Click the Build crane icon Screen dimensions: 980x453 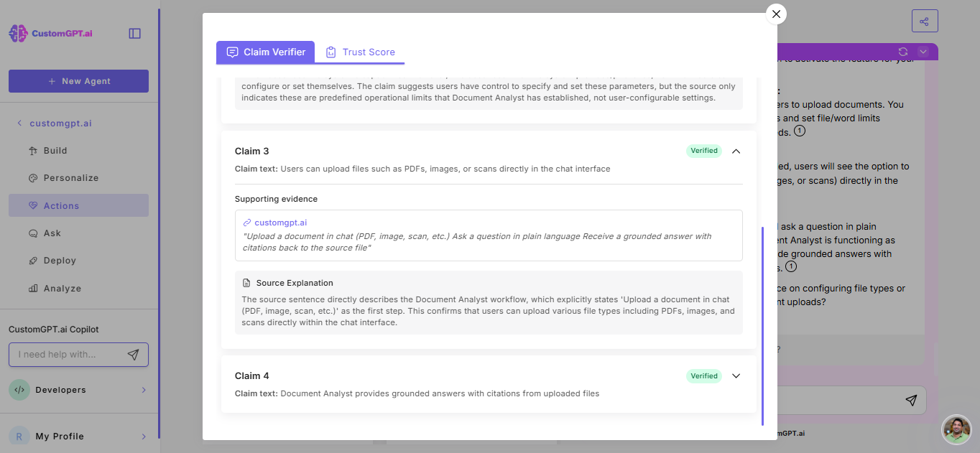tap(32, 151)
